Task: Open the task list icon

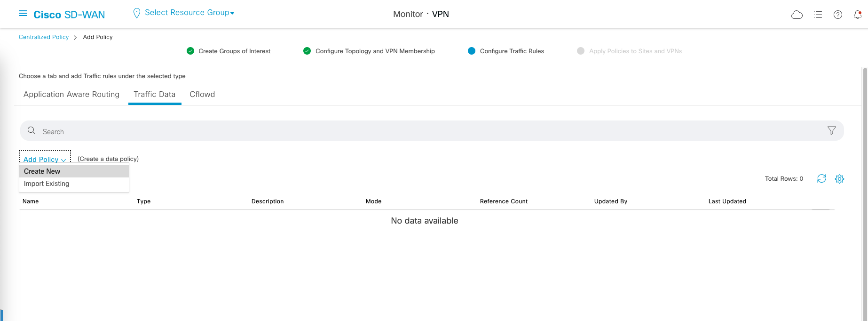Action: click(818, 15)
